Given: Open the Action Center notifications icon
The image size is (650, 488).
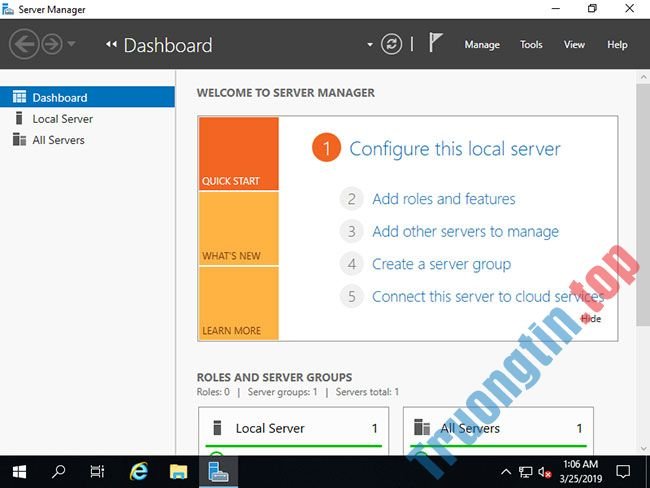Looking at the screenshot, I should tap(623, 472).
